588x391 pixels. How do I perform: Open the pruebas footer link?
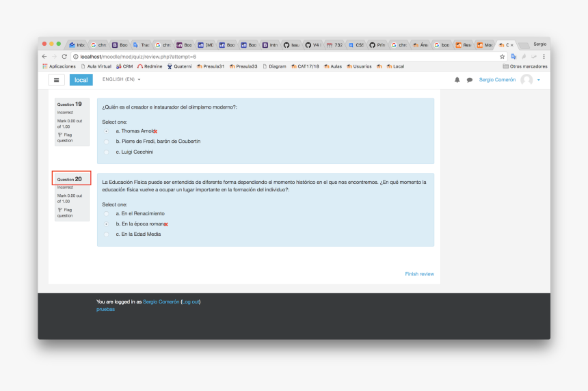coord(105,309)
